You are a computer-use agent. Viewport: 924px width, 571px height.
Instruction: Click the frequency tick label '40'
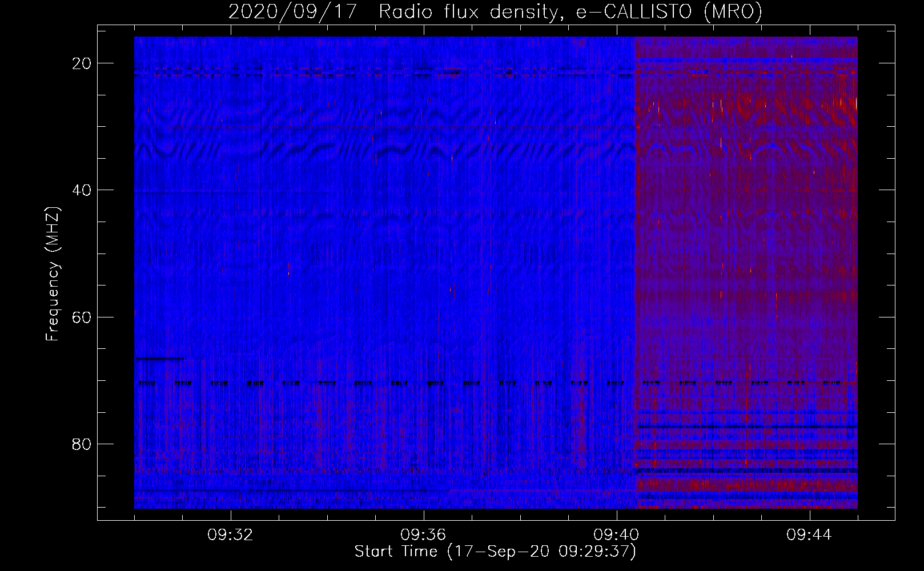click(82, 190)
